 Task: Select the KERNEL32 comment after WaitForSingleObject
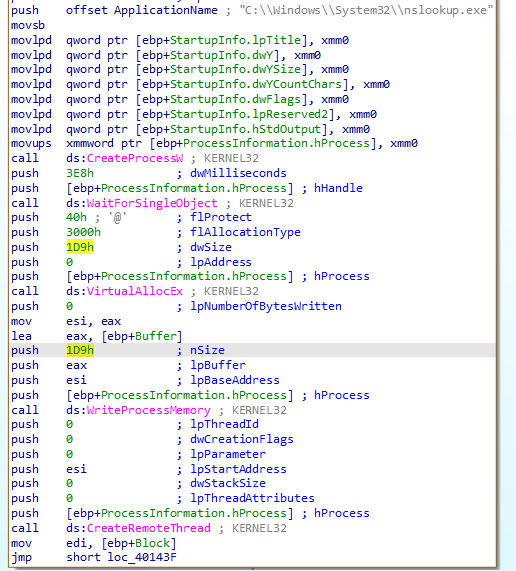(x=266, y=203)
